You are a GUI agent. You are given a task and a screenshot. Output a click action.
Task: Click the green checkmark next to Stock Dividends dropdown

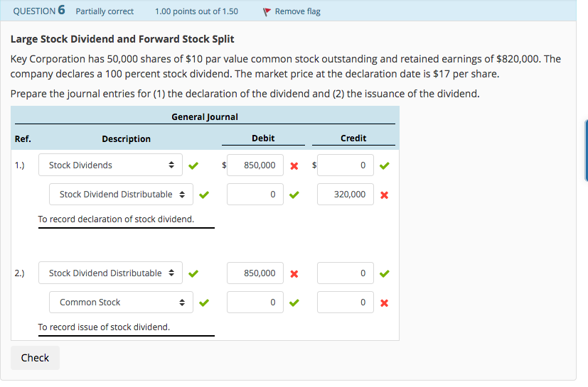(x=193, y=165)
